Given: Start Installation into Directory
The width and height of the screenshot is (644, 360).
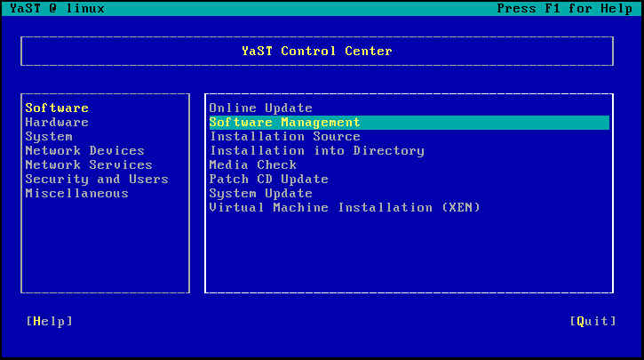Looking at the screenshot, I should coord(316,151).
